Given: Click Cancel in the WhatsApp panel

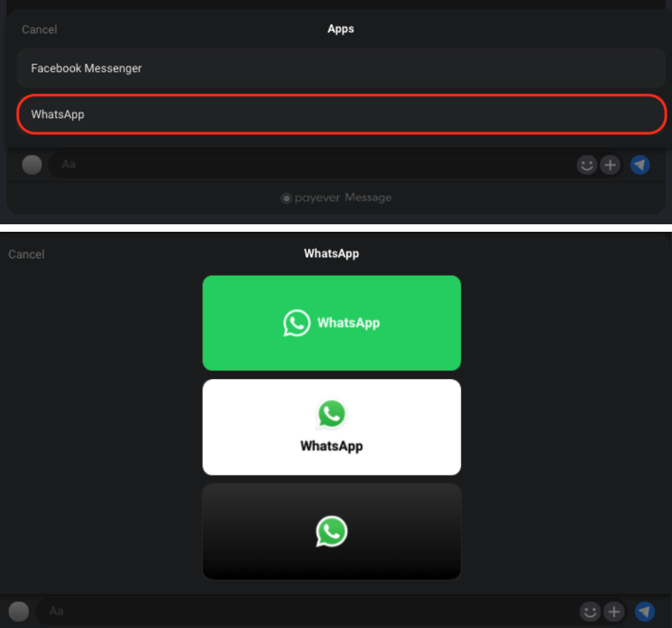Looking at the screenshot, I should (26, 254).
